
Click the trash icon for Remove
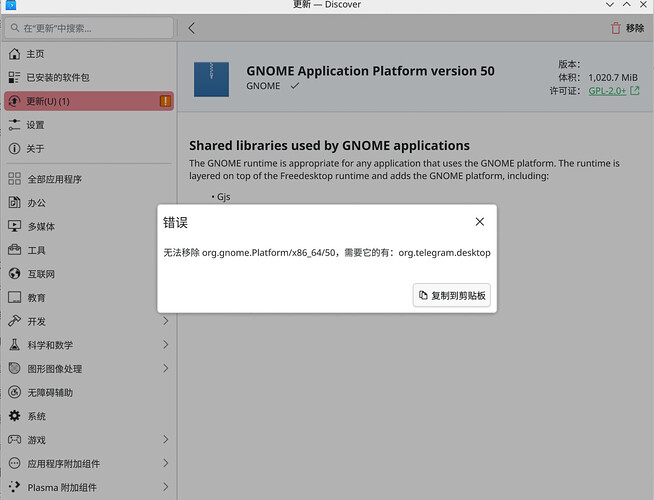coord(616,28)
